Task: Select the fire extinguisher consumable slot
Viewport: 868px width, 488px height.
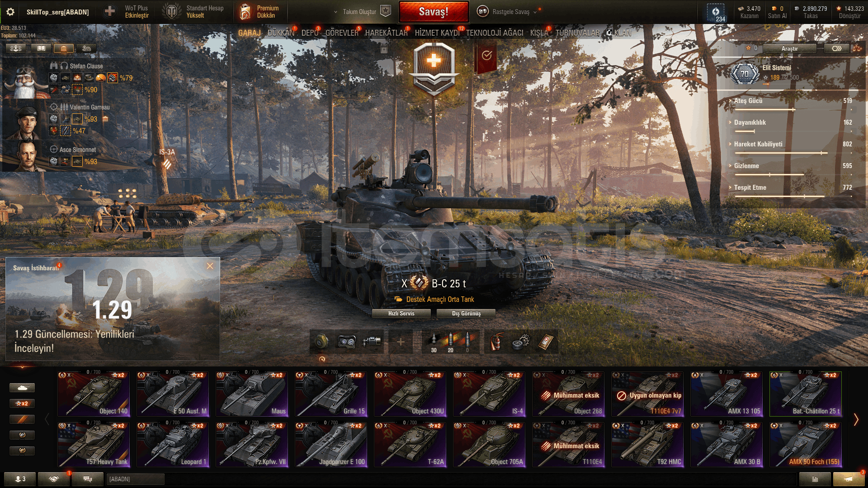Action: (495, 342)
